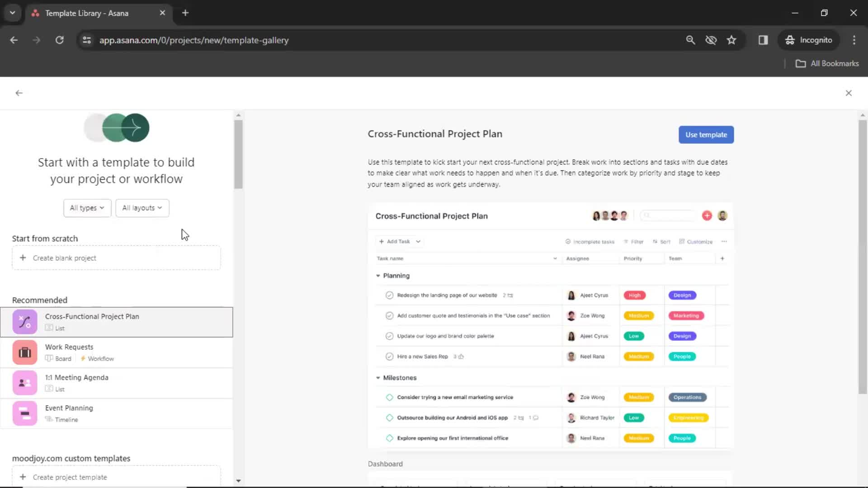Viewport: 868px width, 488px height.
Task: Open the browser side panel icon
Action: coord(763,40)
